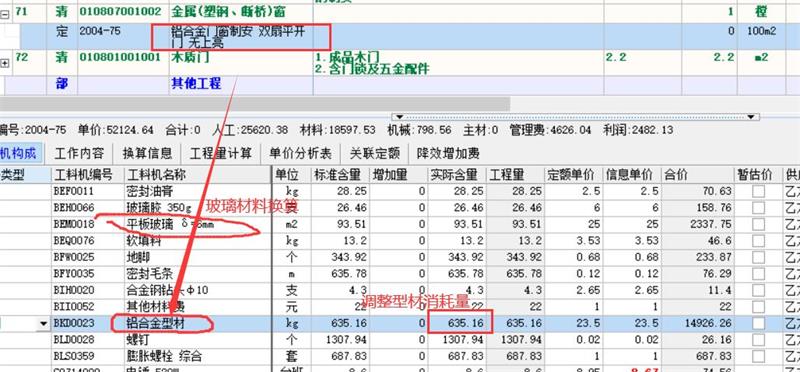Screen dimensions: 800x372
Task: Open the 降效增加费 tab
Action: pos(448,153)
